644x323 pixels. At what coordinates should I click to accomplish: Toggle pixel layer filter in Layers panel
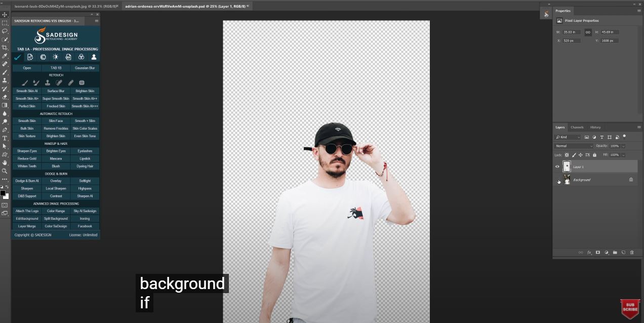(x=587, y=137)
